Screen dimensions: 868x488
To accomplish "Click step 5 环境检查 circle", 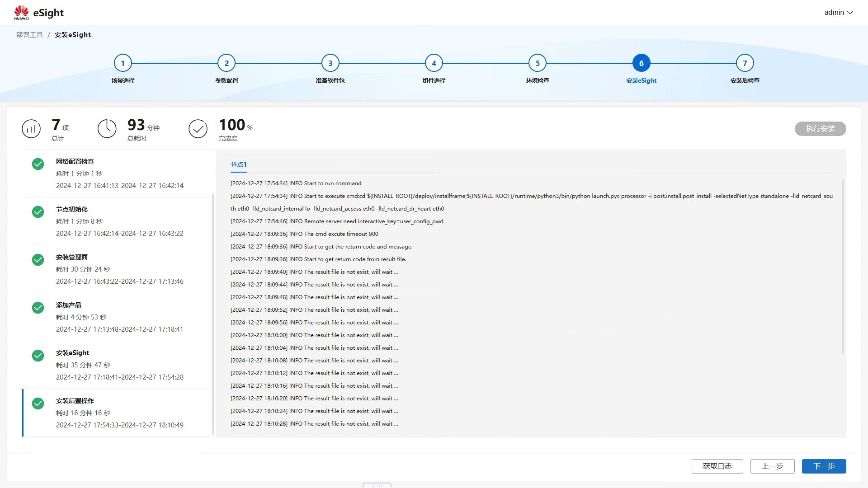I will coord(537,63).
